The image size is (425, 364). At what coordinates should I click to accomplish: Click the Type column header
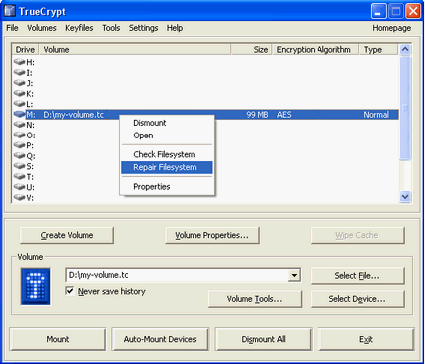[379, 50]
